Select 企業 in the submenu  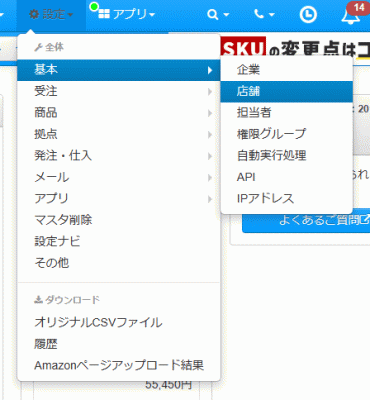[x=287, y=70]
